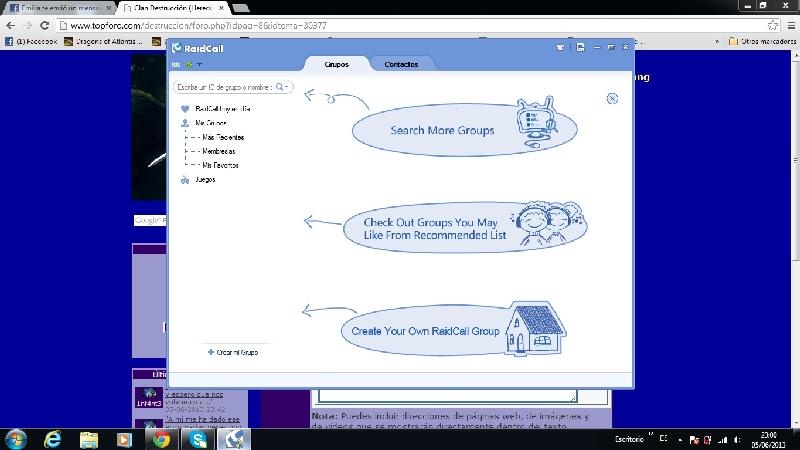Click the game icon beside Juegos
Viewport: 800px width, 450px height.
185,180
